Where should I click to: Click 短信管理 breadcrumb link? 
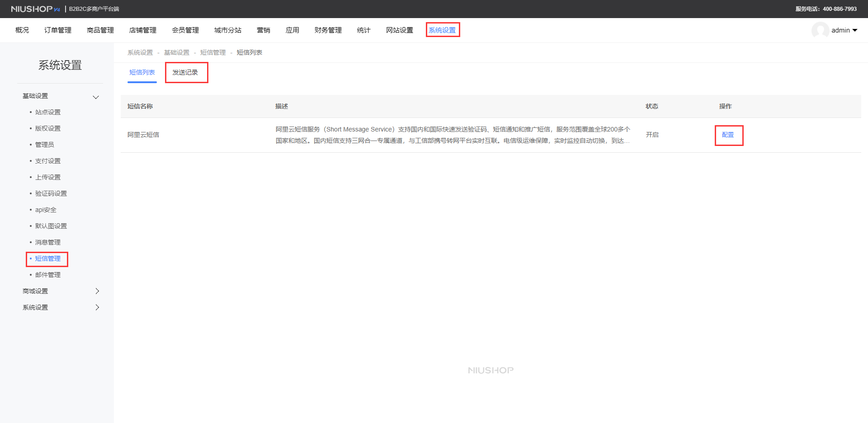tap(213, 52)
